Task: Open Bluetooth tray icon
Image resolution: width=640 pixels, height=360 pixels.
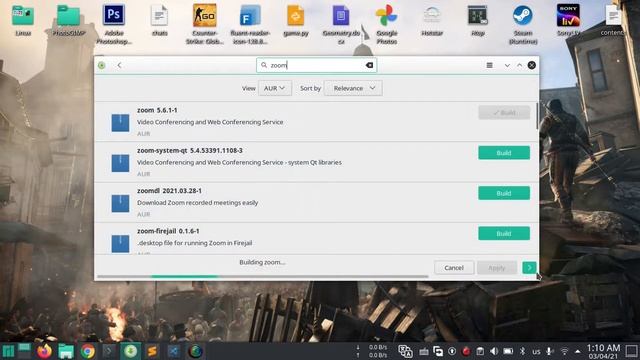Action: coord(522,351)
